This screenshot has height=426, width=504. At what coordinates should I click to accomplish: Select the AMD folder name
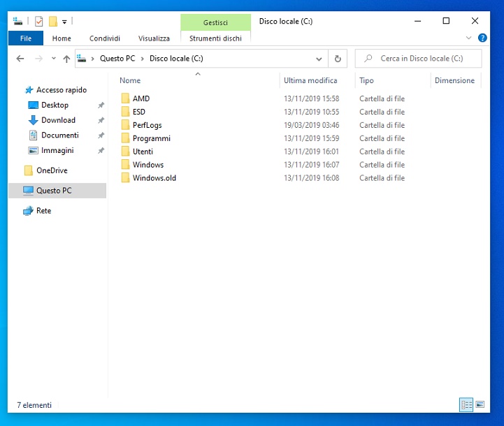[x=141, y=98]
